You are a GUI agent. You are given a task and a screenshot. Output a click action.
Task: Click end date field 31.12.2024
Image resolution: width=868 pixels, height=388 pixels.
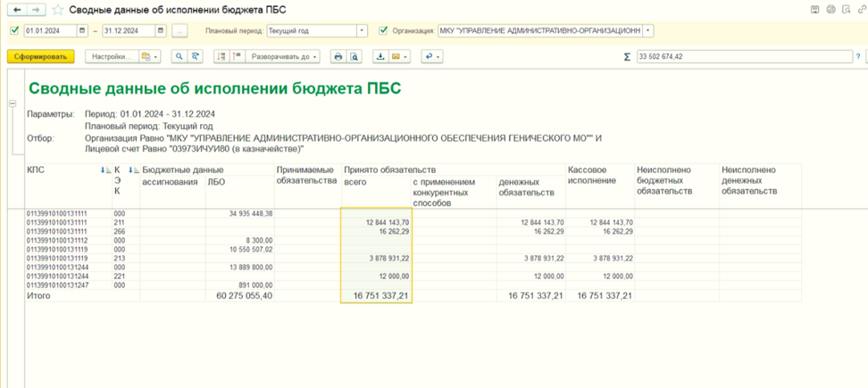click(129, 31)
